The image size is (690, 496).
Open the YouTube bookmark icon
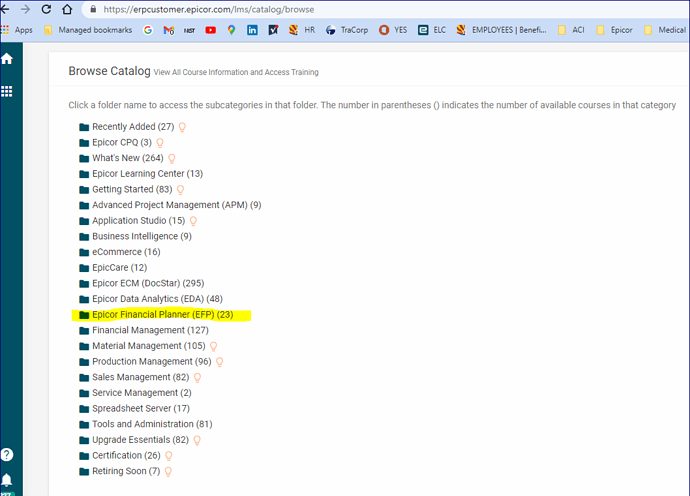[210, 30]
